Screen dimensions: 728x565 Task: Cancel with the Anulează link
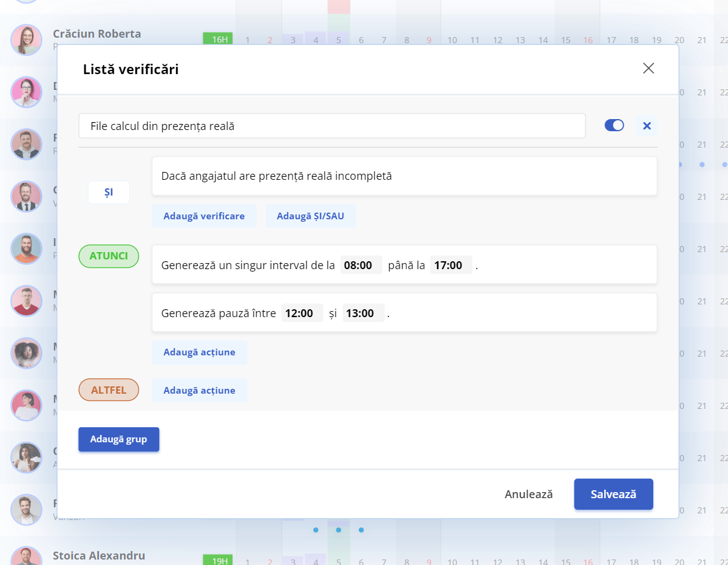point(528,495)
